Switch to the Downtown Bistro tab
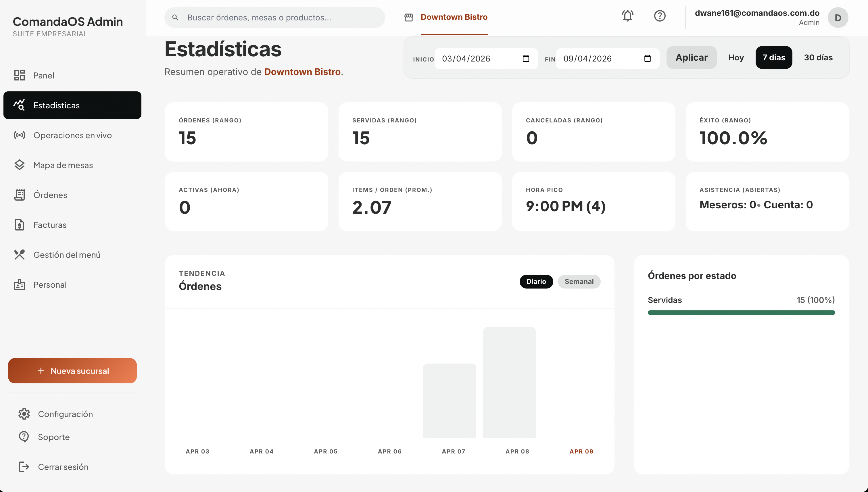This screenshot has width=868, height=492. point(454,17)
